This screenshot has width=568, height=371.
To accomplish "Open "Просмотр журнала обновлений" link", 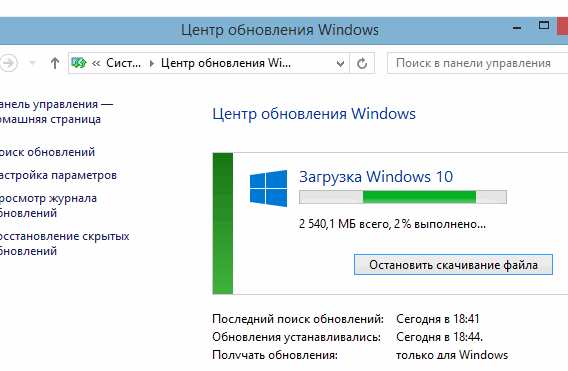I will [x=49, y=205].
